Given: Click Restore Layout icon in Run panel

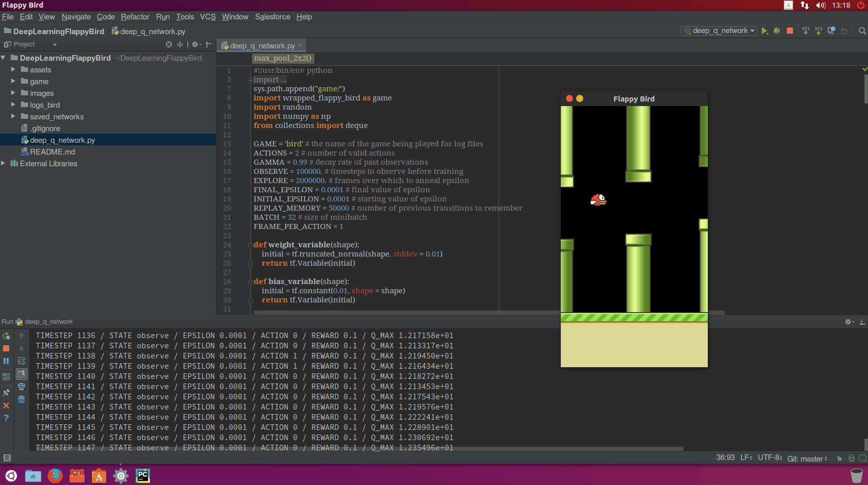Looking at the screenshot, I should 6,377.
